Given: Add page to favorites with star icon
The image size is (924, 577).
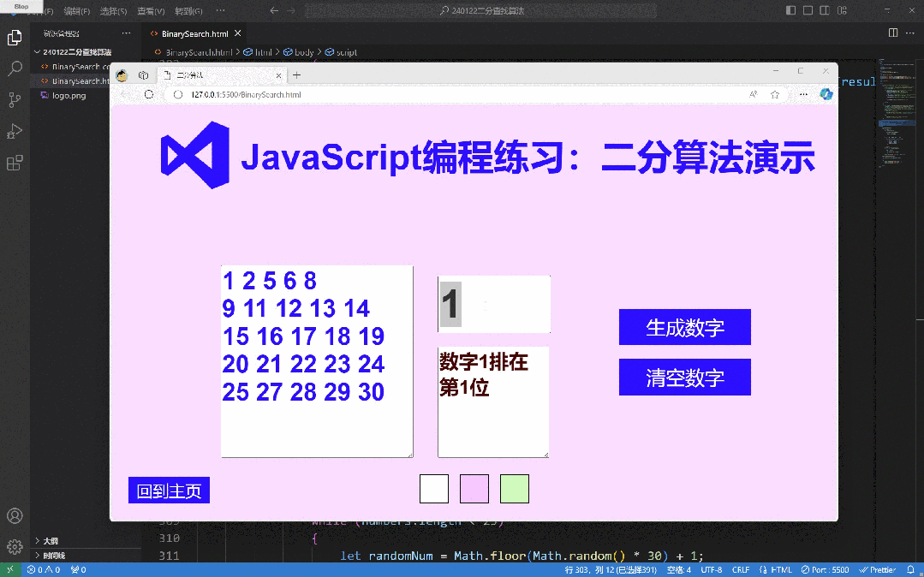Looking at the screenshot, I should point(775,94).
